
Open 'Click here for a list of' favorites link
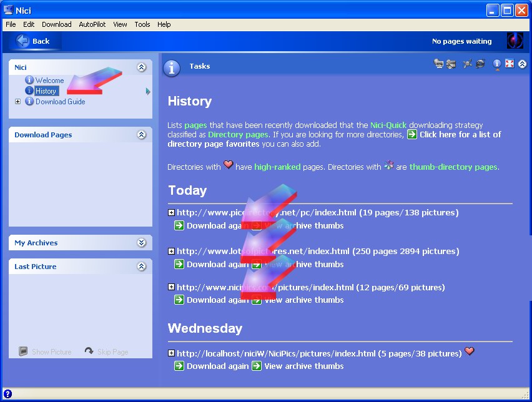pos(460,135)
